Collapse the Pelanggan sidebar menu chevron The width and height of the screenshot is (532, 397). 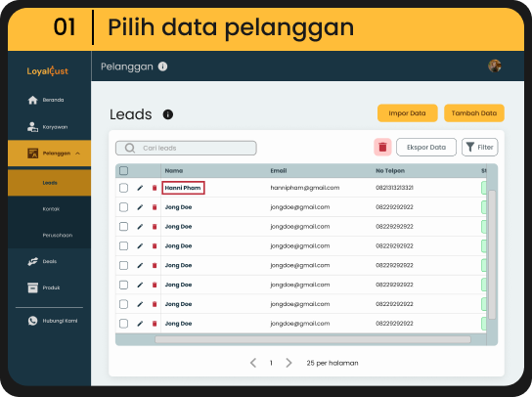pos(77,154)
